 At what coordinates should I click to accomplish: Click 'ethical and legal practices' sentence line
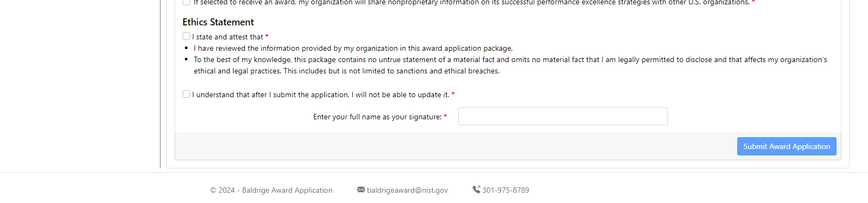pyautogui.click(x=347, y=71)
